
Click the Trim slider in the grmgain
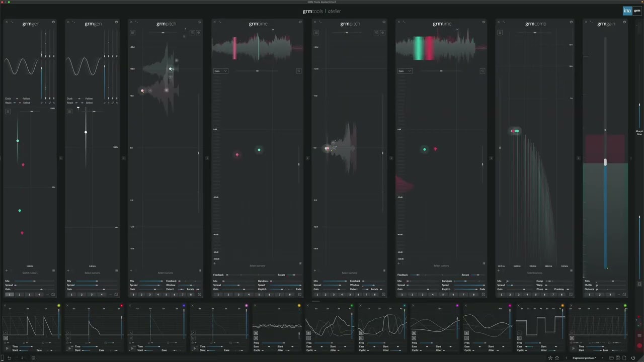point(610,281)
